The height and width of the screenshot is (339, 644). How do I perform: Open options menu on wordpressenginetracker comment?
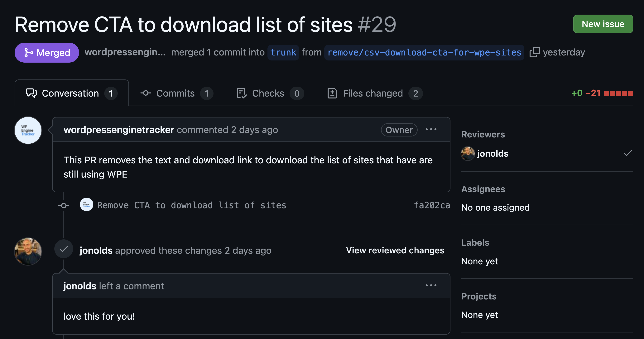431,130
